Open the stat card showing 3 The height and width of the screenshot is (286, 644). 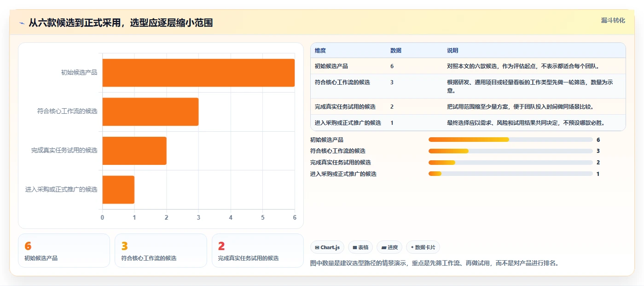161,251
